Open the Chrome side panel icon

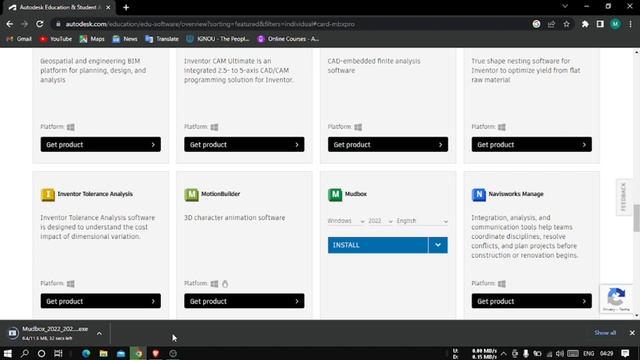click(x=600, y=24)
